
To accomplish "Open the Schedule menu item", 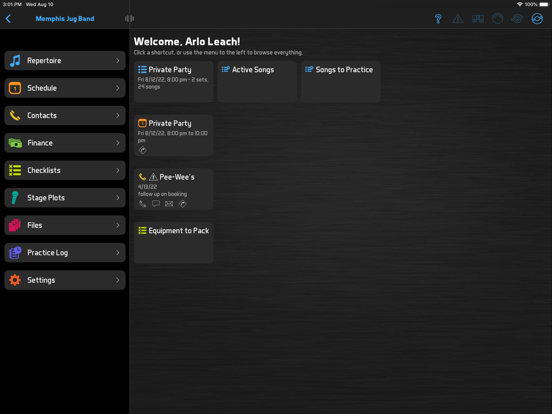I will coord(65,88).
